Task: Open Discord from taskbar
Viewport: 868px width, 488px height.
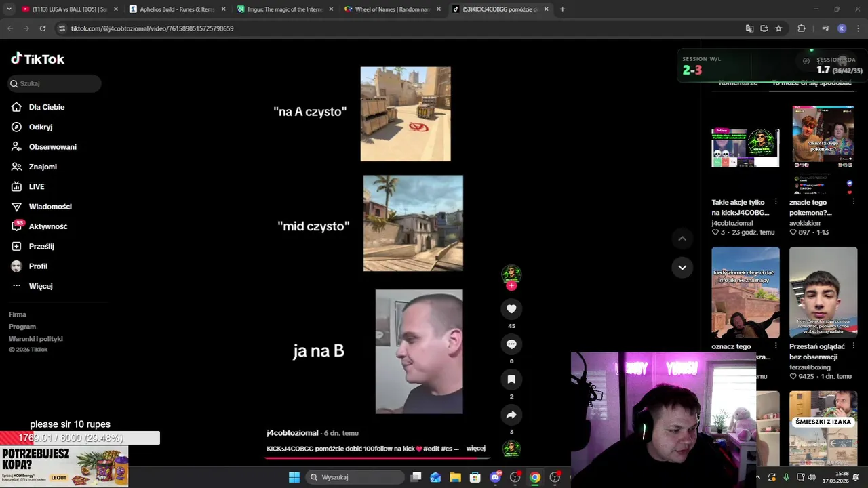Action: [x=495, y=477]
